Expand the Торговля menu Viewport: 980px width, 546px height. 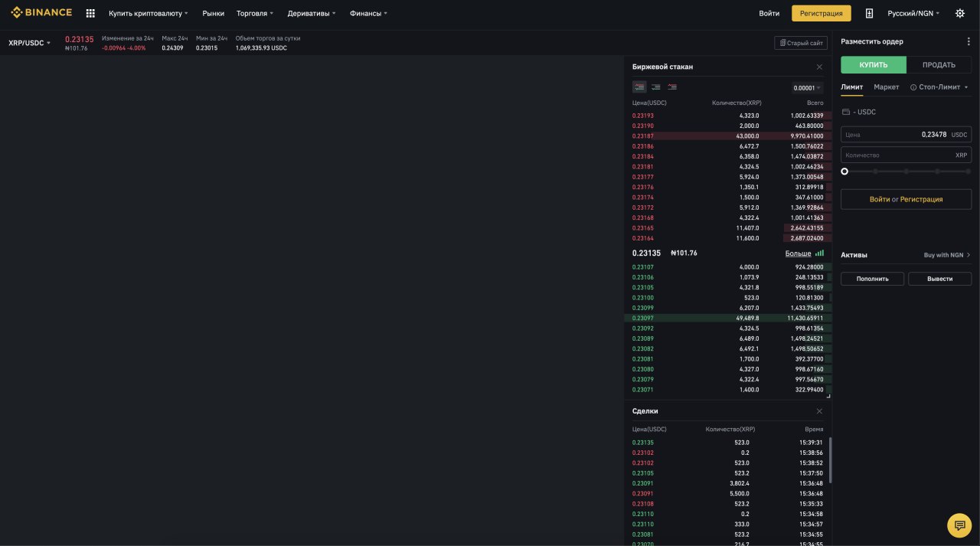[255, 13]
